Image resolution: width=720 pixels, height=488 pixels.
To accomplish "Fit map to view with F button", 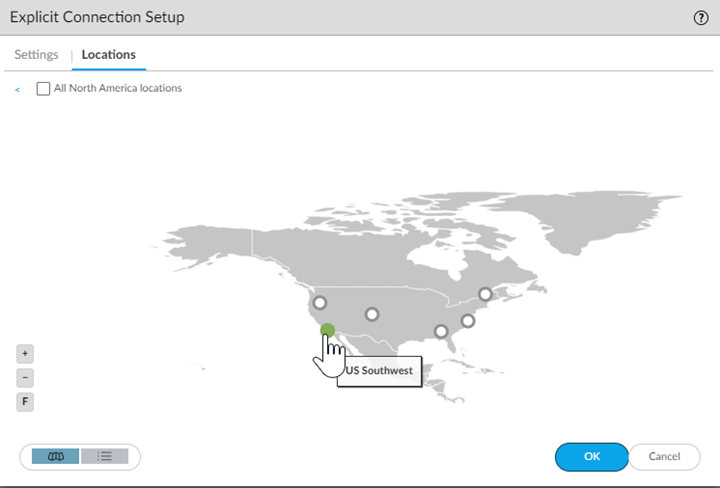I will pos(26,402).
